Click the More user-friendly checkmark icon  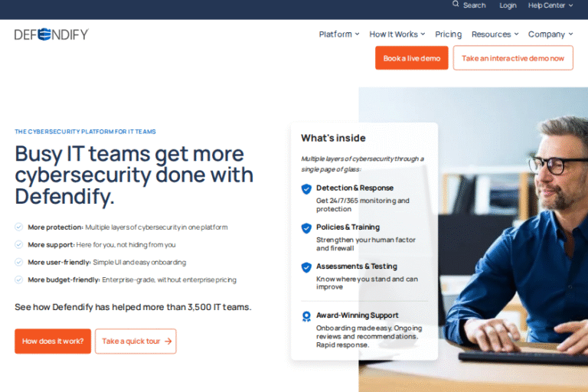pos(18,262)
